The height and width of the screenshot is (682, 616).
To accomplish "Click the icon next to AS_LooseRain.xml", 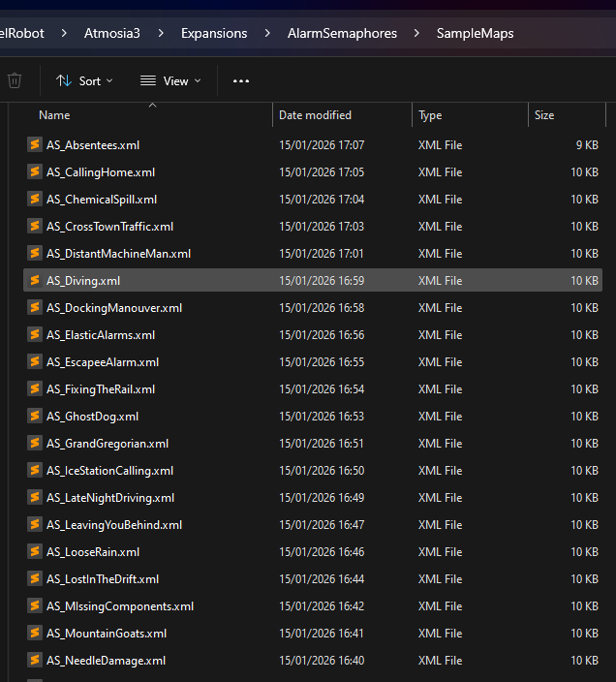I will pyautogui.click(x=35, y=552).
